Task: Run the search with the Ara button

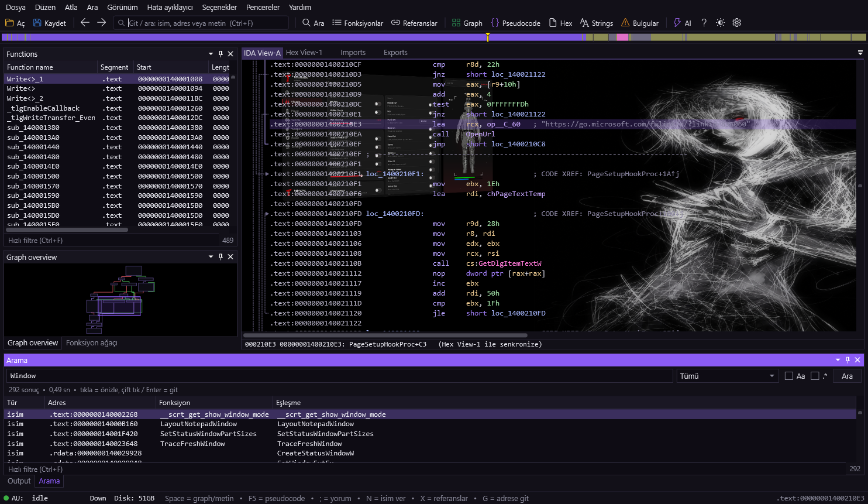Action: tap(847, 376)
